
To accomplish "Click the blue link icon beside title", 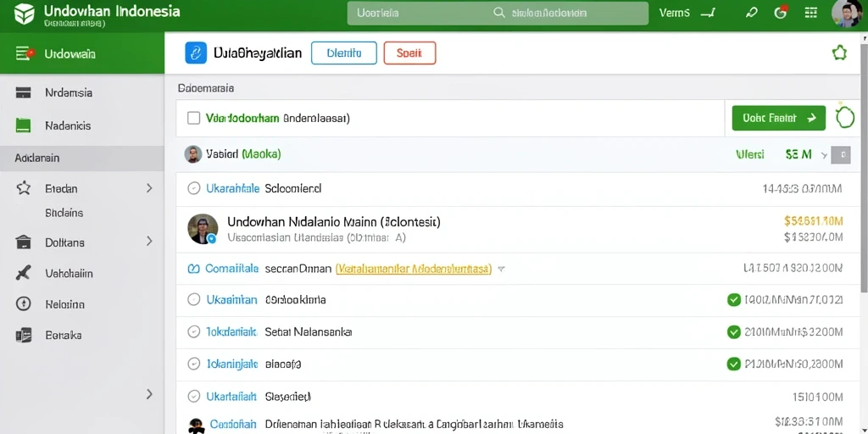I will [x=196, y=53].
